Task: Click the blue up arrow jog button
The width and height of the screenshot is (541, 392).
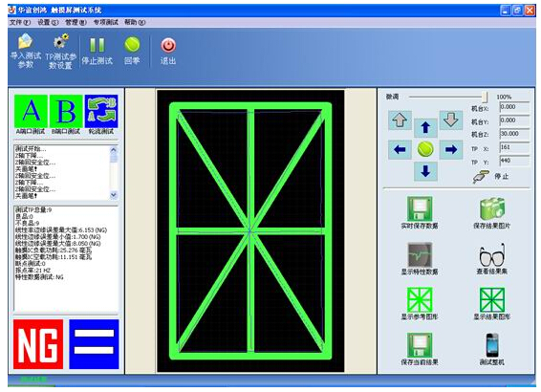Action: [425, 128]
